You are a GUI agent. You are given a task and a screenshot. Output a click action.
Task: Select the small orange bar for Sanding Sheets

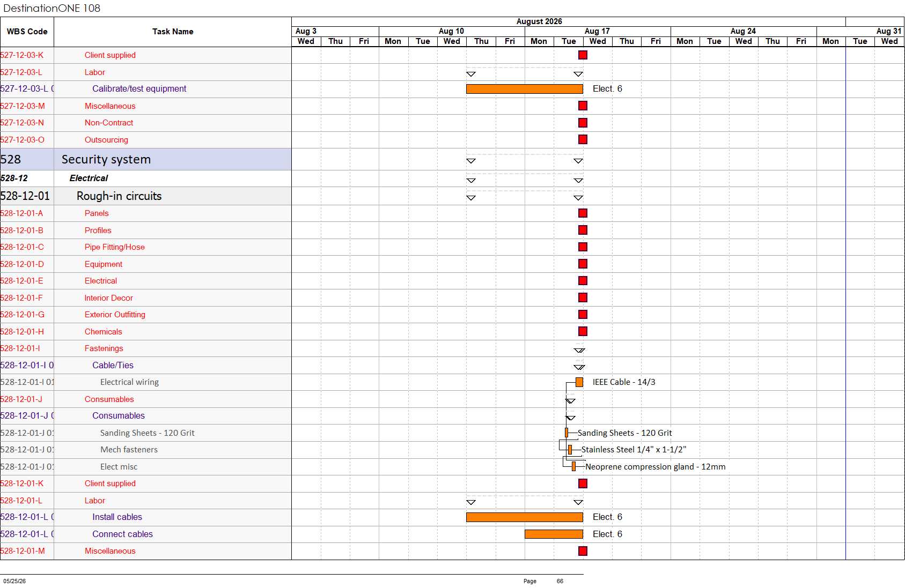pos(566,433)
